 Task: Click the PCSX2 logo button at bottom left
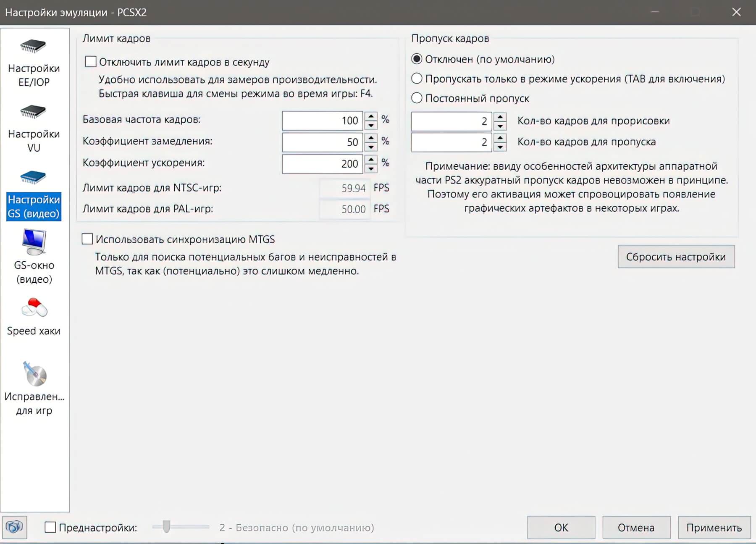(15, 527)
